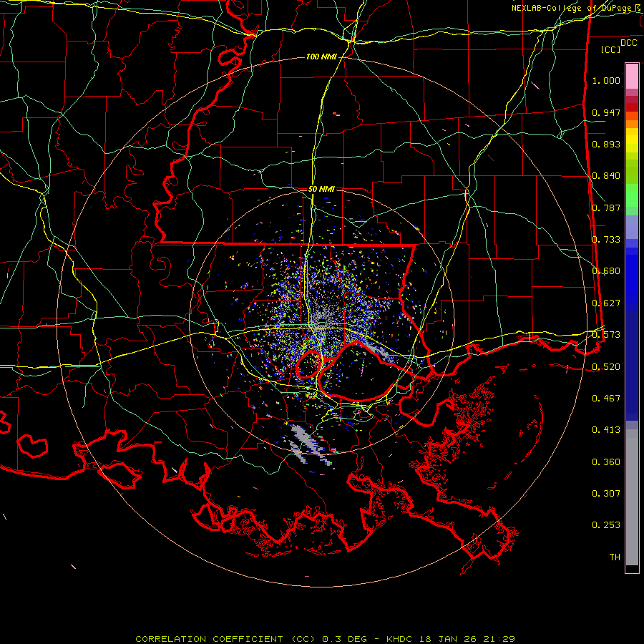Viewport: 644px width, 644px height.
Task: Click the 0.307 legend value
Action: click(606, 494)
